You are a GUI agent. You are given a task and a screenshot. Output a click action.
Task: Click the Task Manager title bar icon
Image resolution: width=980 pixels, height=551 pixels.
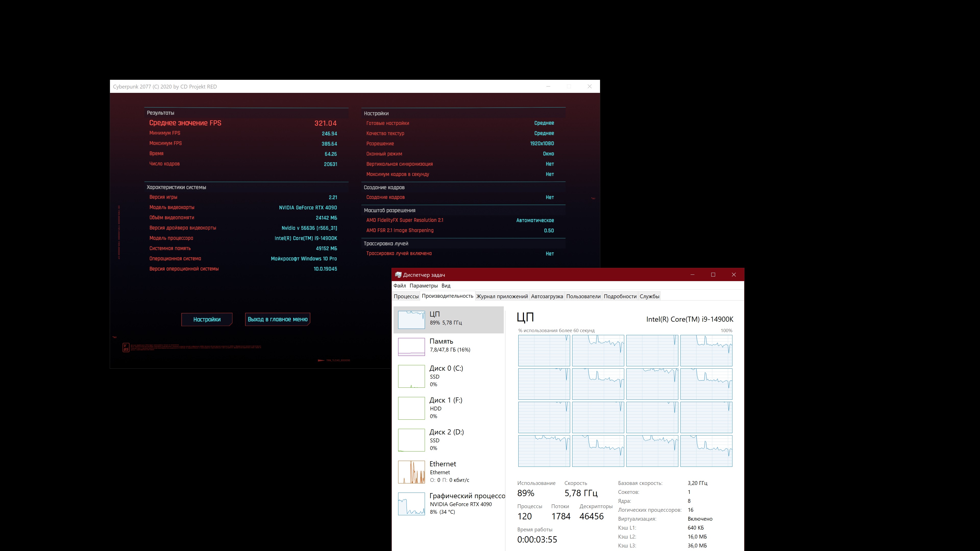point(398,274)
